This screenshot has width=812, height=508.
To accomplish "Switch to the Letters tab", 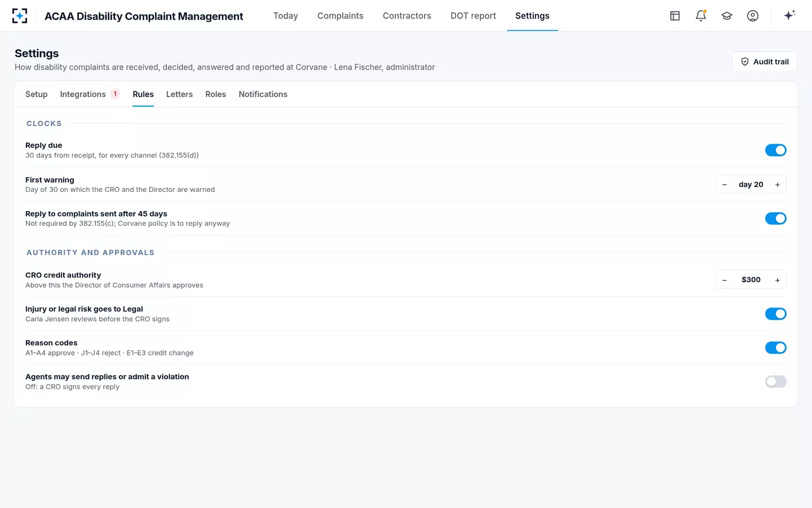I will (179, 94).
